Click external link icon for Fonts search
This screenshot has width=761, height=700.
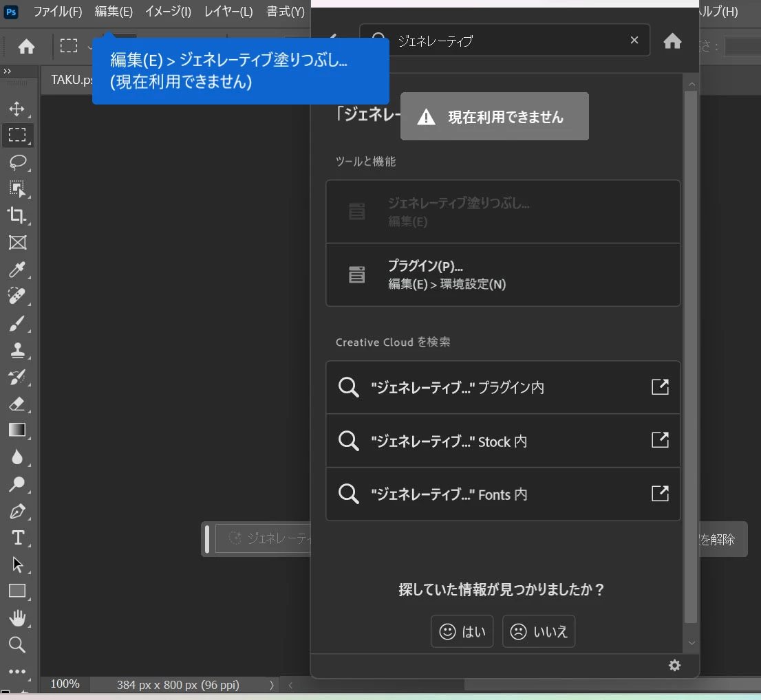tap(660, 493)
